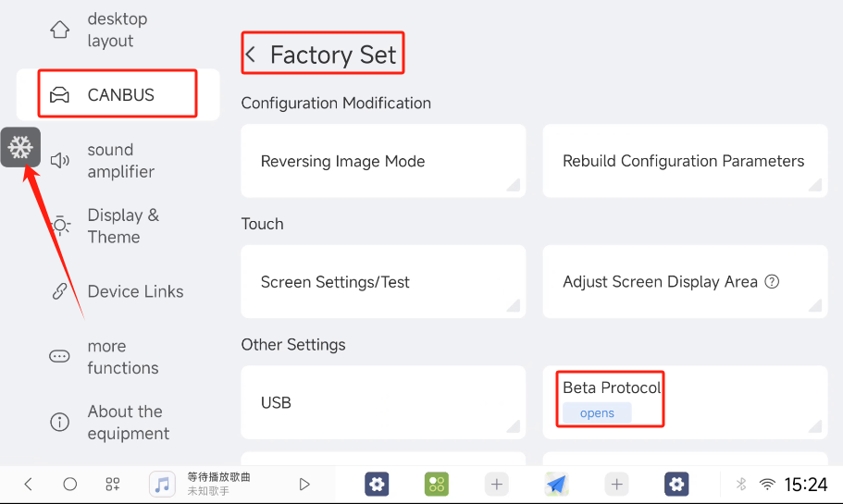
Task: Go back using Factory Set arrow
Action: [251, 55]
